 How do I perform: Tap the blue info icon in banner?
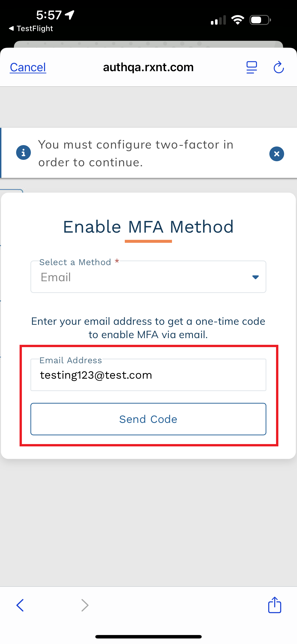click(x=23, y=152)
